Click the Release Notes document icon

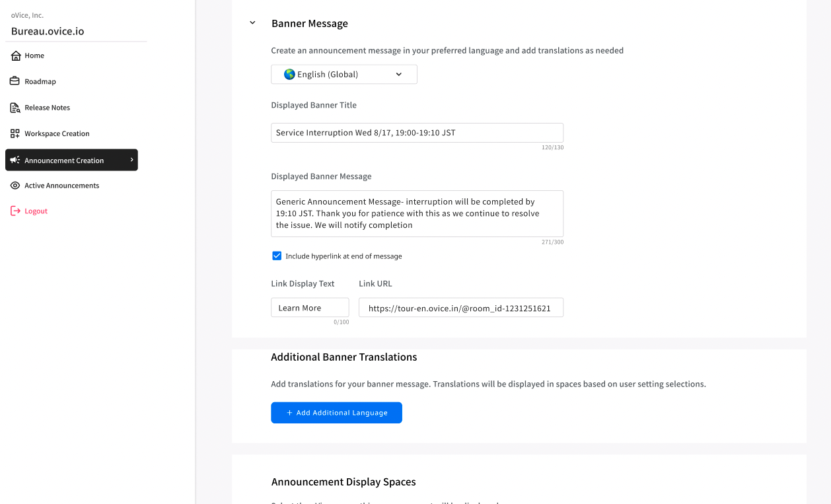pos(15,108)
